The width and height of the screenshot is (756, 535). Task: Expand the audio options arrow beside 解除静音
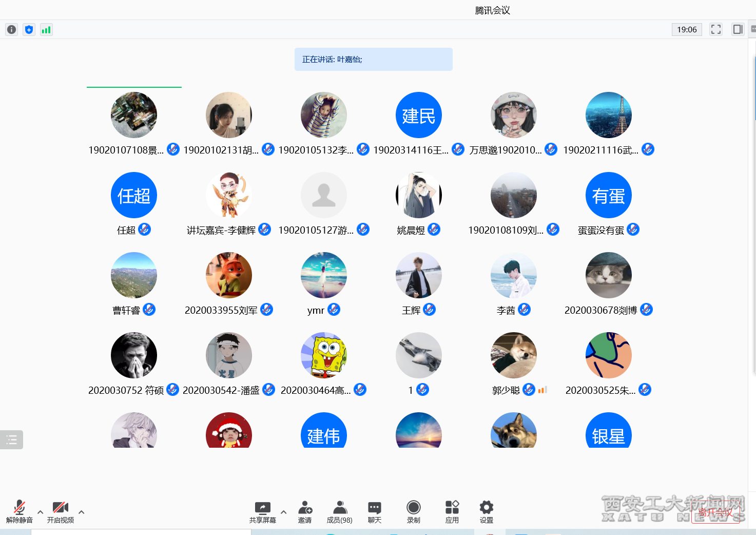pos(40,512)
